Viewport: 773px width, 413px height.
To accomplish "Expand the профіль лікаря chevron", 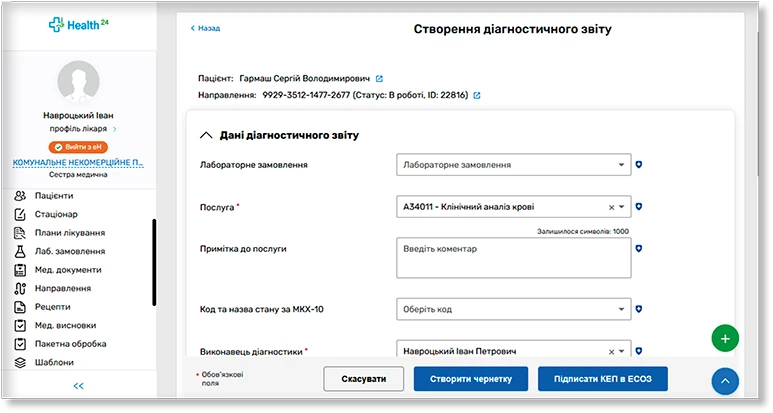I will pos(114,129).
